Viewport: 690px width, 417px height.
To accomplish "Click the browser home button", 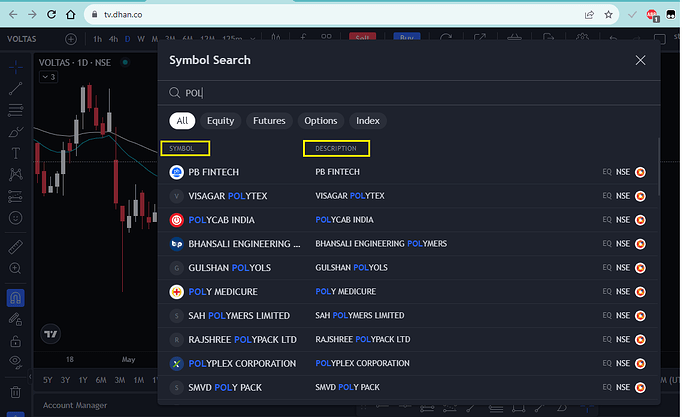I will 70,15.
